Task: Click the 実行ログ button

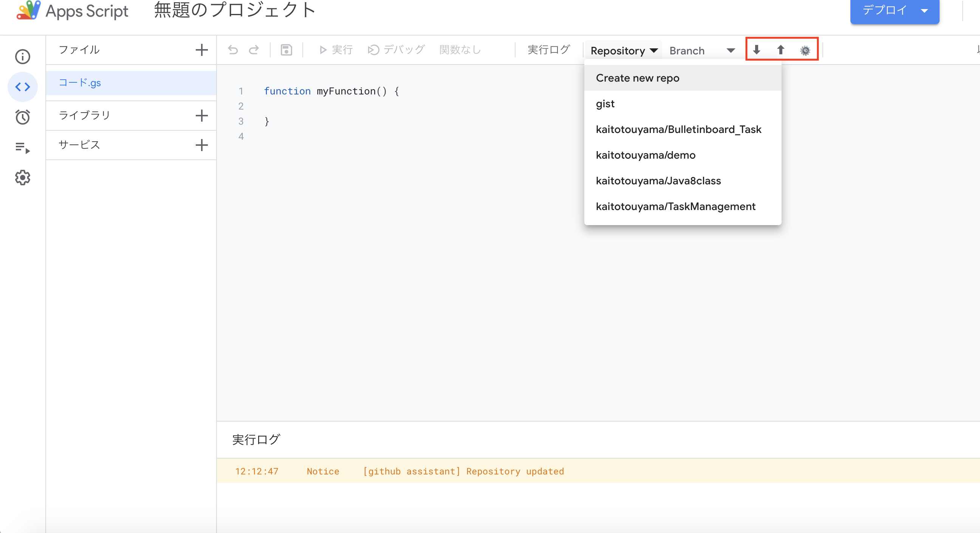Action: click(x=548, y=49)
